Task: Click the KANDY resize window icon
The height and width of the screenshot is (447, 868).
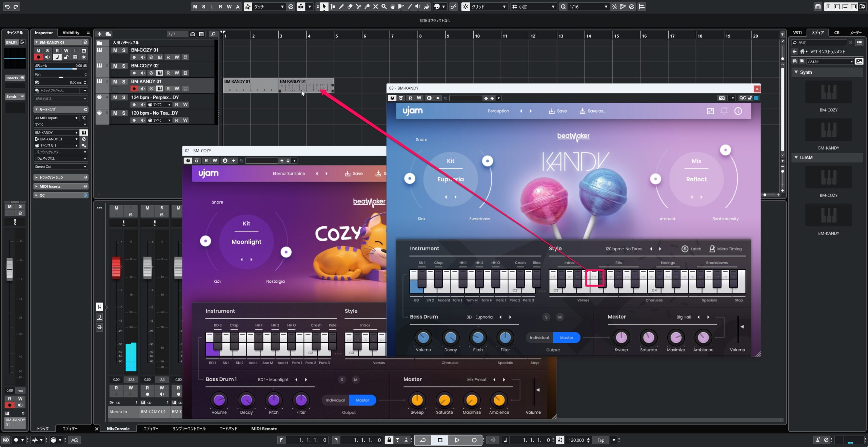Action: [710, 111]
